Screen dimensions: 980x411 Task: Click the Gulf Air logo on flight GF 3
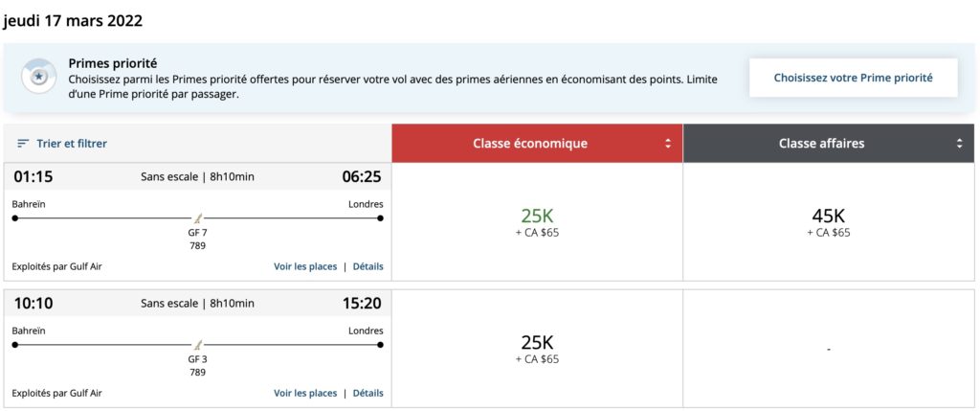click(x=198, y=344)
